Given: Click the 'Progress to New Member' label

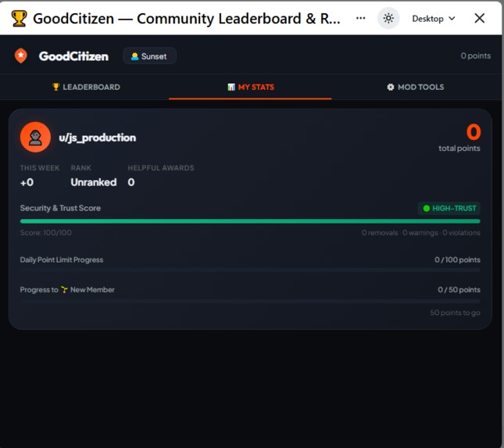Looking at the screenshot, I should 67,290.
